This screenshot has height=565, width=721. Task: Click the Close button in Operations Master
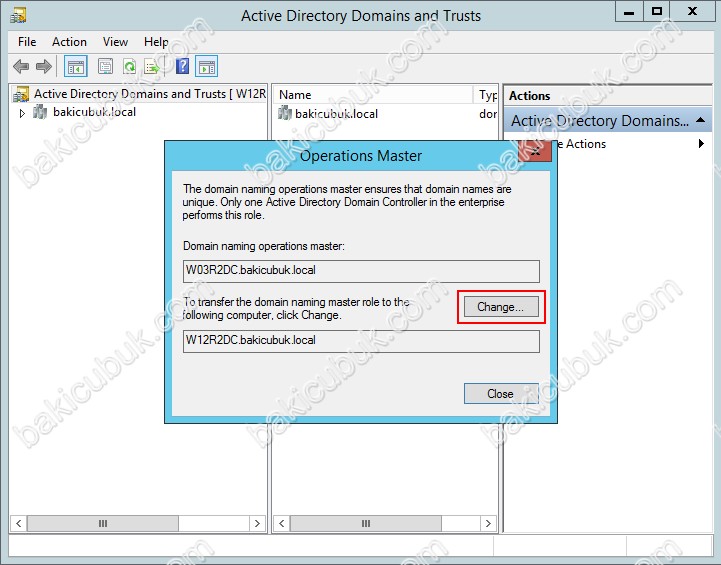(501, 394)
